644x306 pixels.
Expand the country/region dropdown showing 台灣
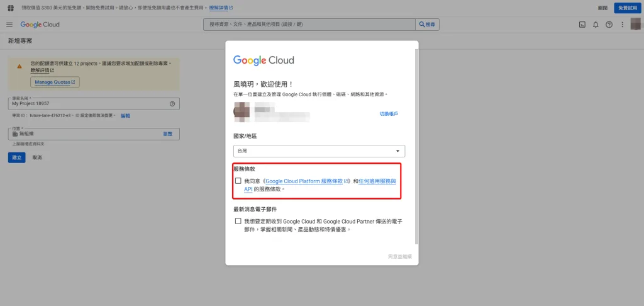click(x=319, y=151)
